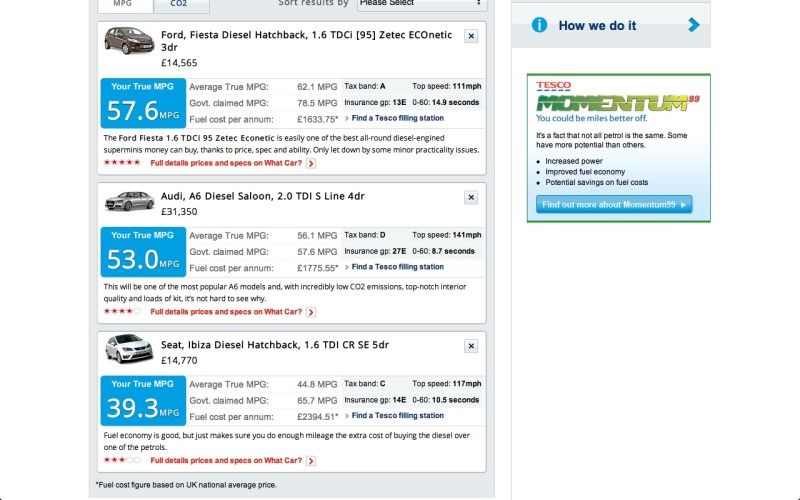Click the Ford Fiesta car thumbnail
Image resolution: width=800 pixels, height=500 pixels.
click(x=129, y=40)
